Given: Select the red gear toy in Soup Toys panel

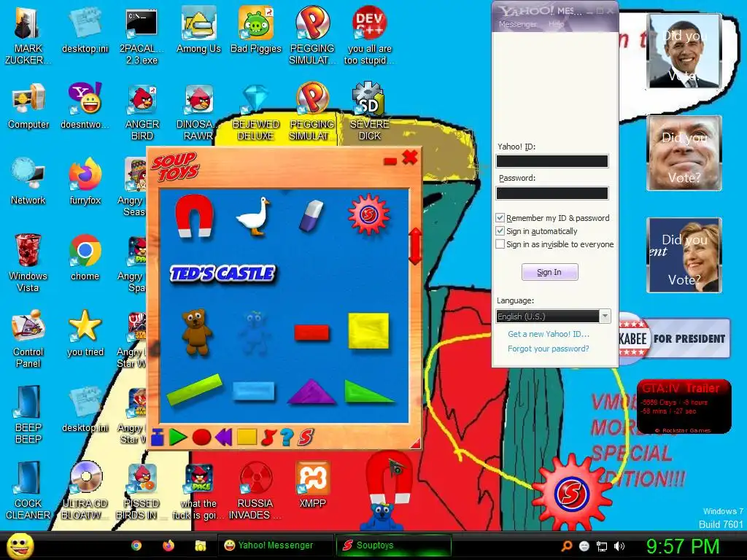Looking at the screenshot, I should (368, 215).
